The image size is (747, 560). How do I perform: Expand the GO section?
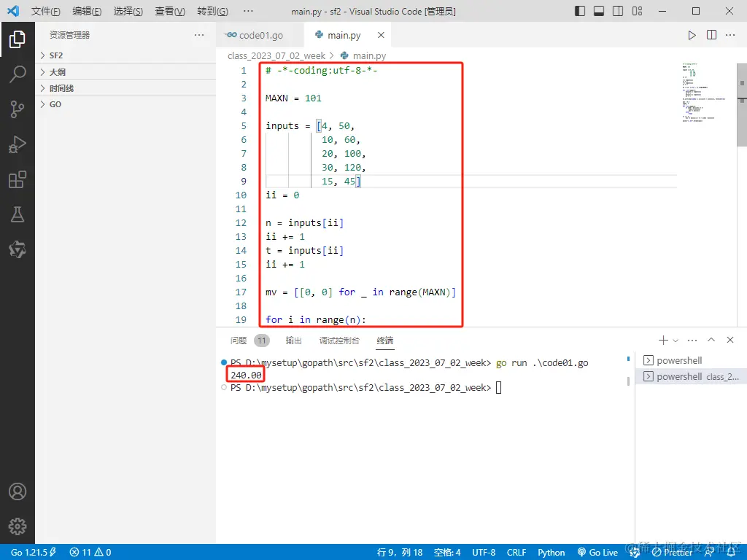pos(125,104)
